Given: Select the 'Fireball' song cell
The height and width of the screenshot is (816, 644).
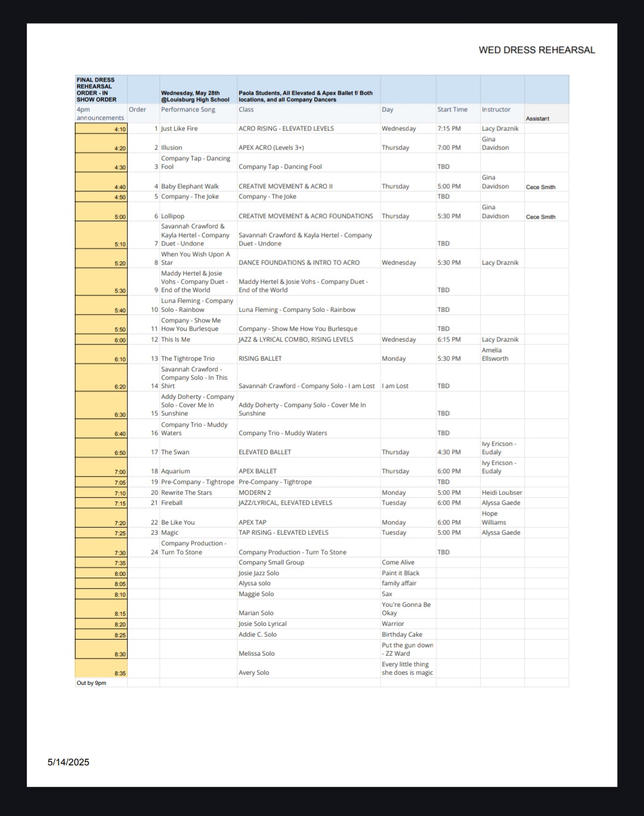Looking at the screenshot, I should (x=198, y=503).
